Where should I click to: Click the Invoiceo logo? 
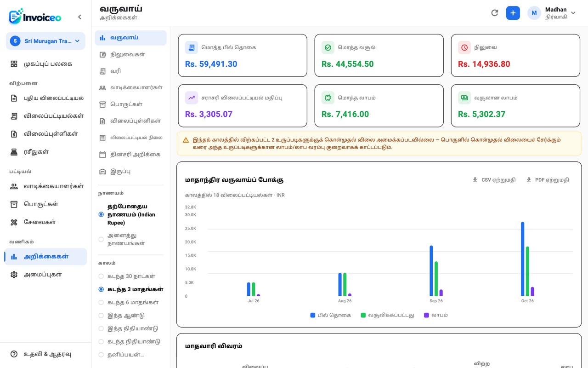pyautogui.click(x=35, y=17)
